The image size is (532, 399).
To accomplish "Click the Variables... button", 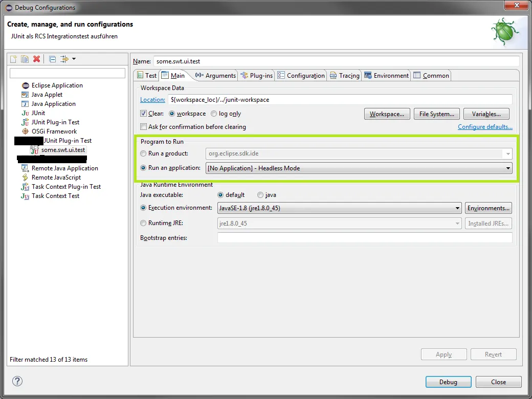I will (x=486, y=114).
